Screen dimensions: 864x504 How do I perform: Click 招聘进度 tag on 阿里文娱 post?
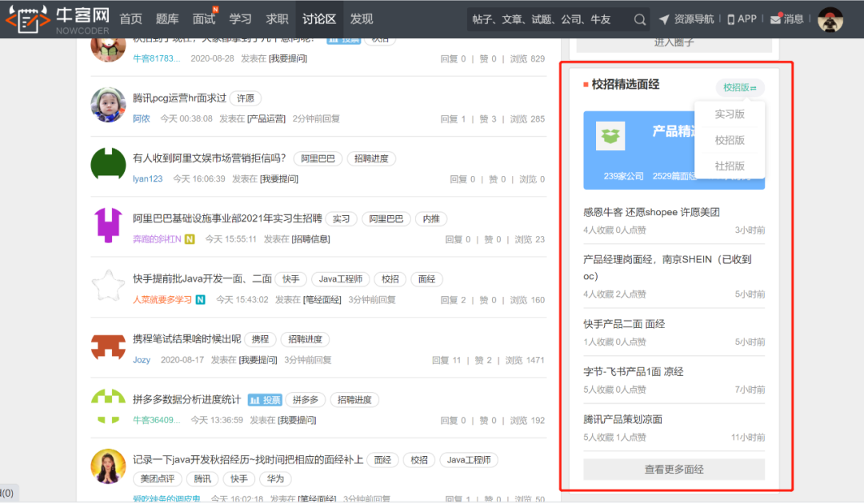pyautogui.click(x=371, y=158)
